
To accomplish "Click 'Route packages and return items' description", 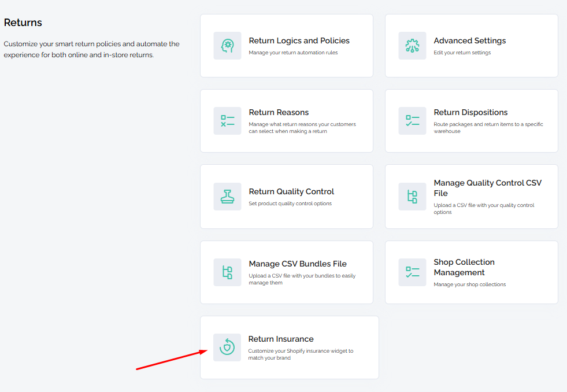I will [488, 128].
